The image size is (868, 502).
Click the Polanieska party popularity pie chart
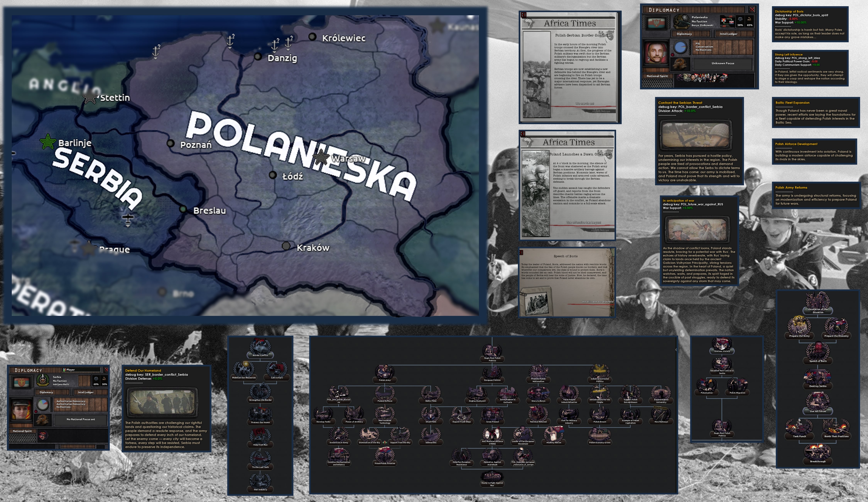click(x=680, y=47)
